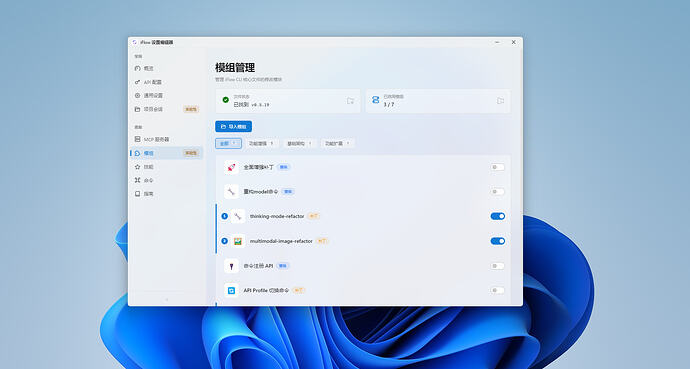The width and height of the screenshot is (690, 369).
Task: Disable the thinking-mode-refactor toggle
Action: (x=498, y=216)
